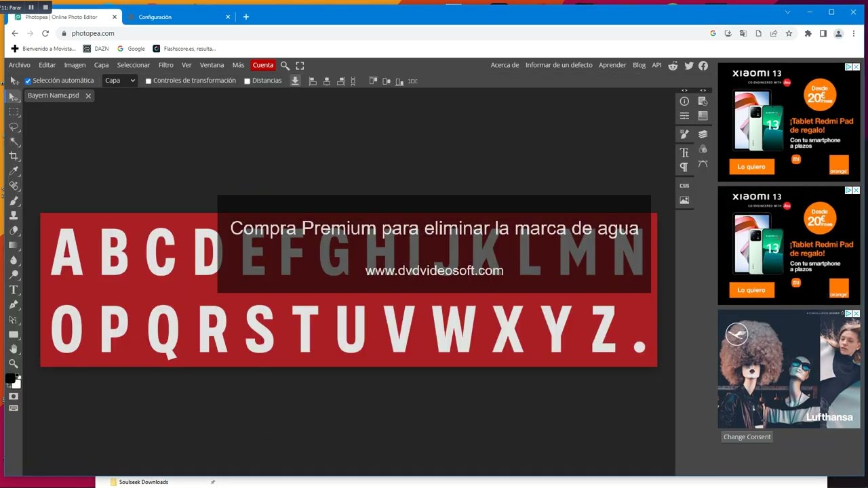868x488 pixels.
Task: Open the image preview panel icon
Action: (684, 201)
